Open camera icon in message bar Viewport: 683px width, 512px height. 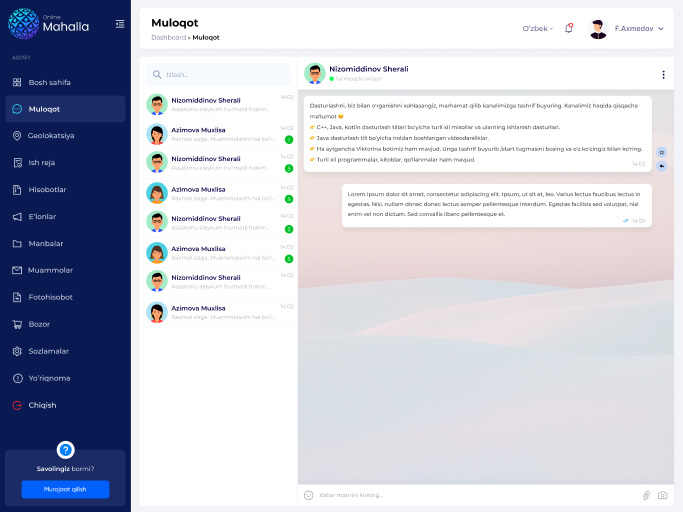click(x=663, y=495)
